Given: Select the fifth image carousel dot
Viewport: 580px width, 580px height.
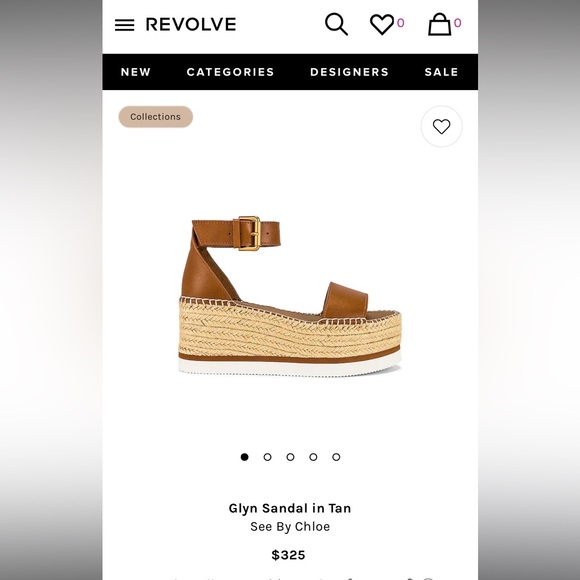Looking at the screenshot, I should tap(336, 457).
